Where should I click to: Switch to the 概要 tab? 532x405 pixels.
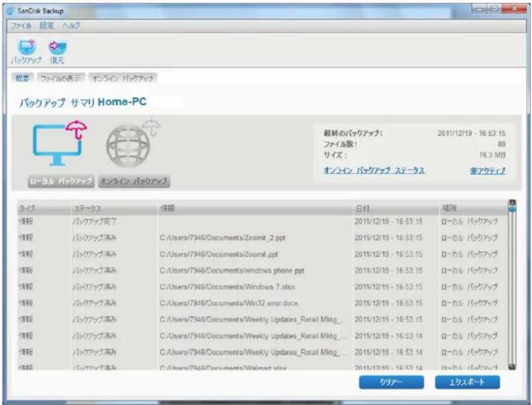click(x=22, y=78)
